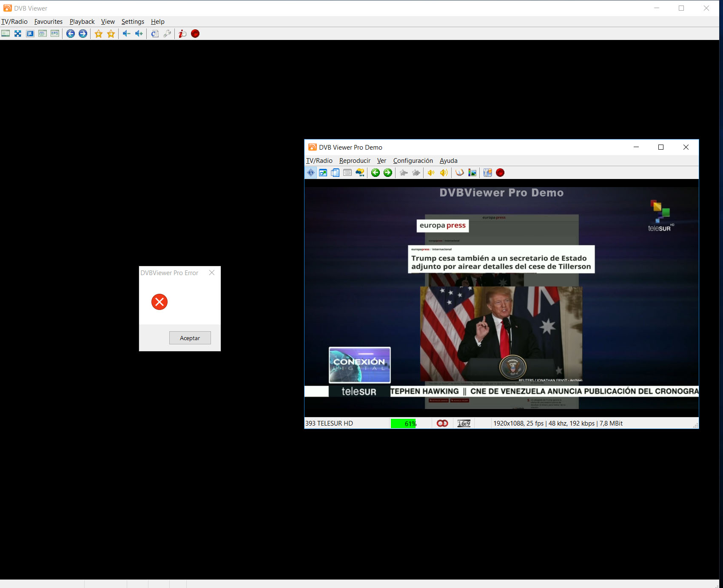Open the Favourites menu
Image resolution: width=723 pixels, height=588 pixels.
click(x=48, y=22)
